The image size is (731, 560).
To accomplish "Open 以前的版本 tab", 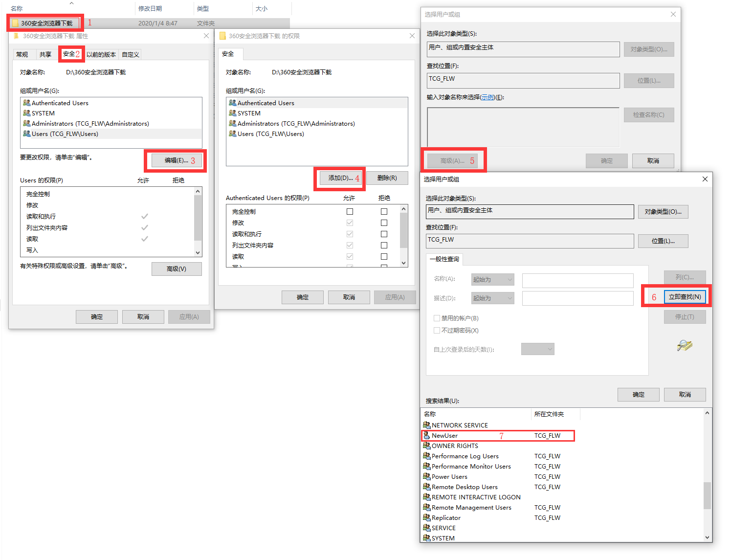I will point(101,54).
